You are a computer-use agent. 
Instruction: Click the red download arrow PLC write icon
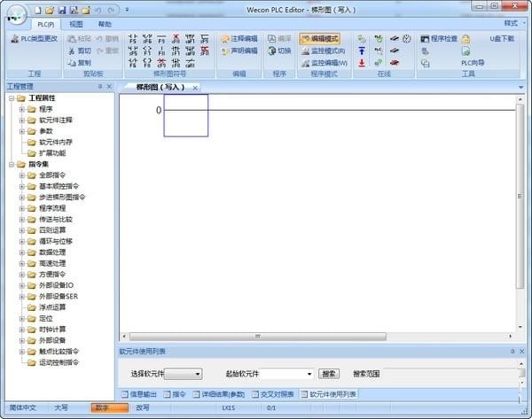point(362,63)
